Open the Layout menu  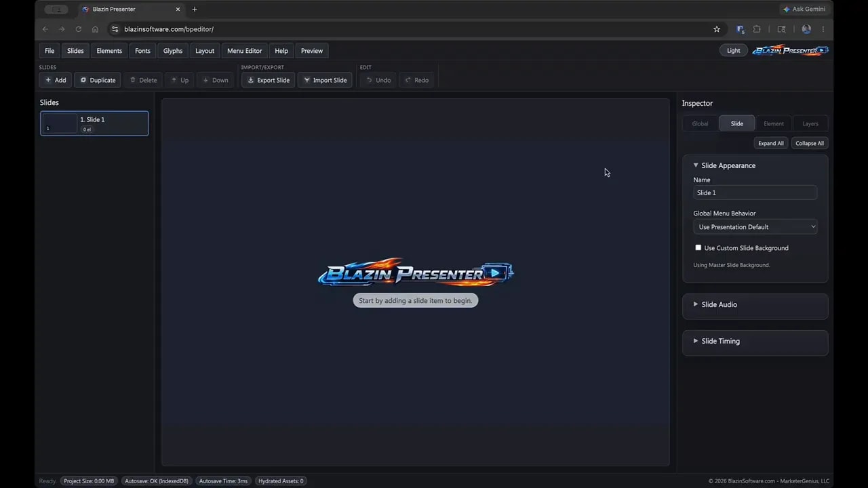[x=205, y=51]
